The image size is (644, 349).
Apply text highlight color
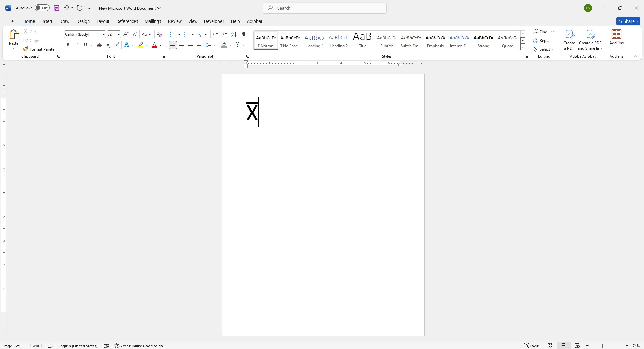point(141,45)
